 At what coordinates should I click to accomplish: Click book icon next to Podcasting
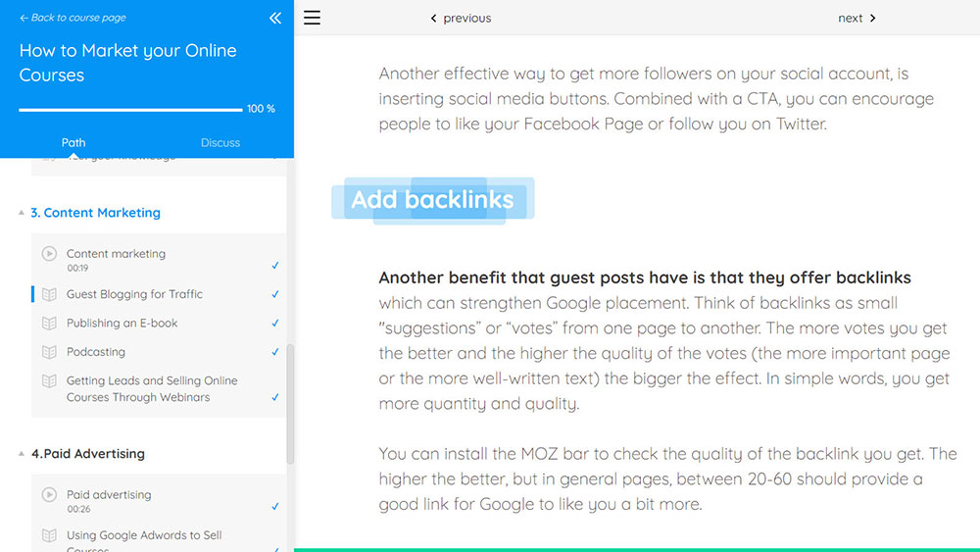click(49, 352)
